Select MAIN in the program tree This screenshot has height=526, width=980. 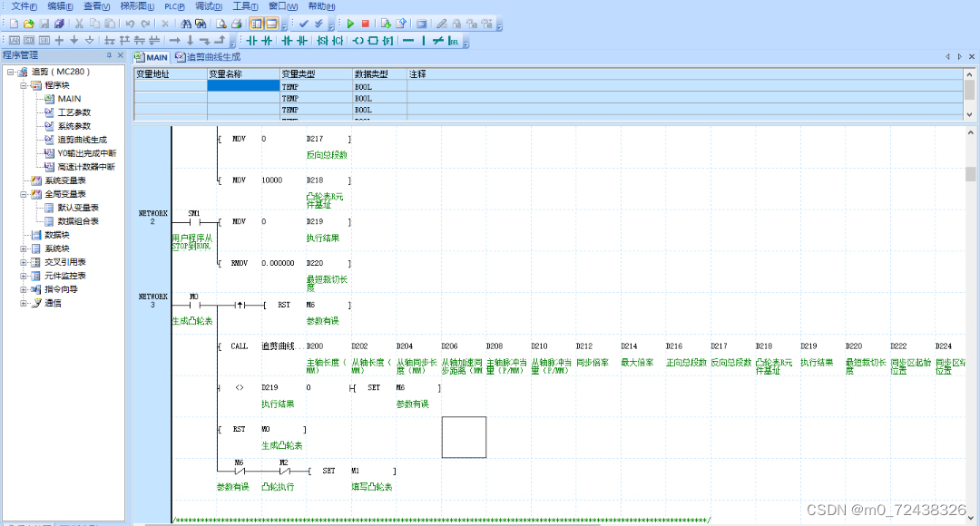69,99
